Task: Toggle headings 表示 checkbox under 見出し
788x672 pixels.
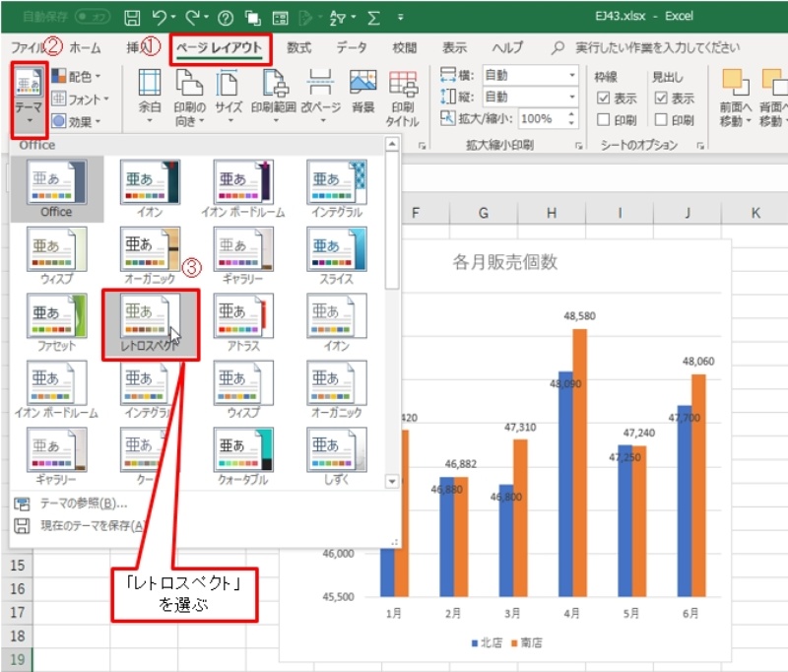Action: pos(661,99)
